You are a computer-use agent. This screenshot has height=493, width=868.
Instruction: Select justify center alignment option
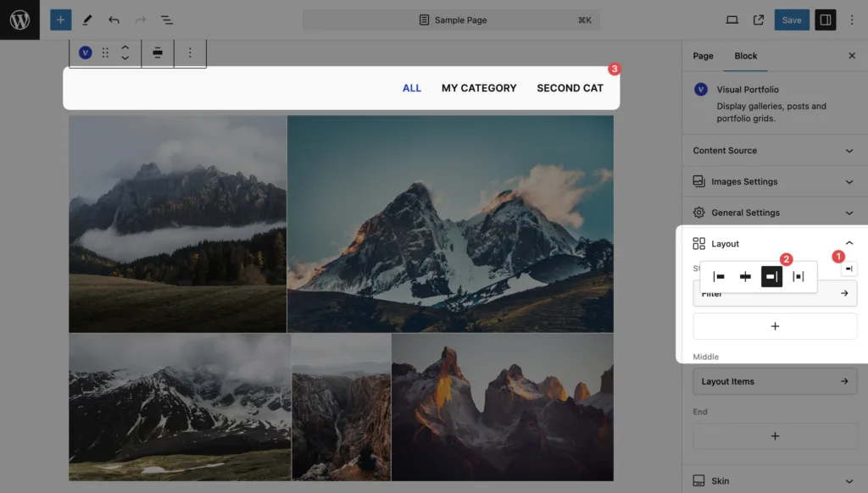[745, 276]
